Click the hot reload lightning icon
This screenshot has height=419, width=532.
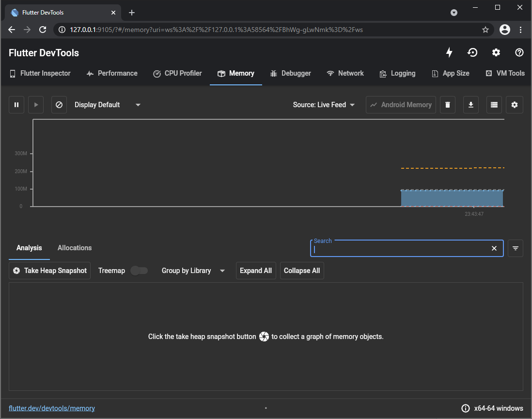pos(449,52)
